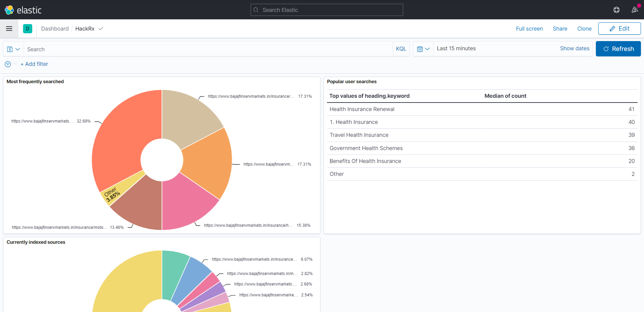Click the Currently indexed sources panel title
The height and width of the screenshot is (312, 644).
(36, 242)
